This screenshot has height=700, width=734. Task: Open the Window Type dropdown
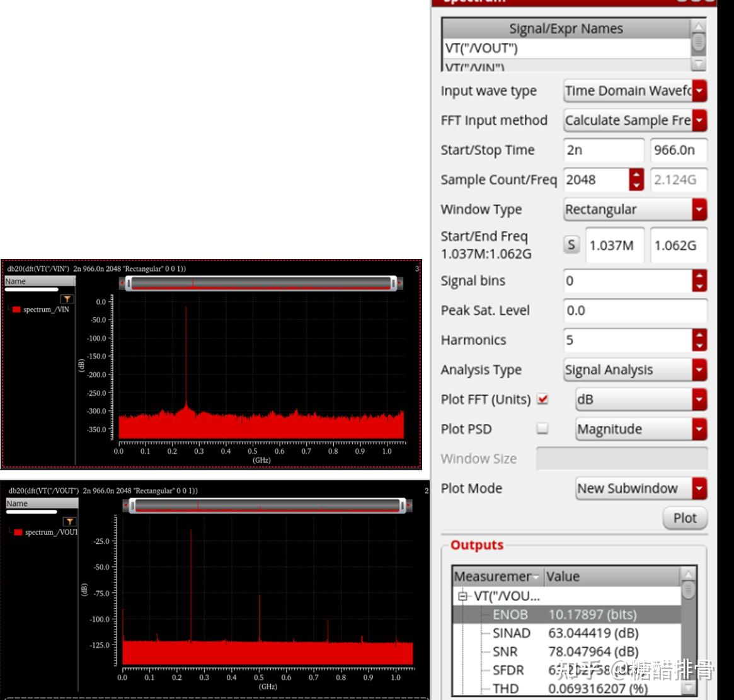pos(635,209)
